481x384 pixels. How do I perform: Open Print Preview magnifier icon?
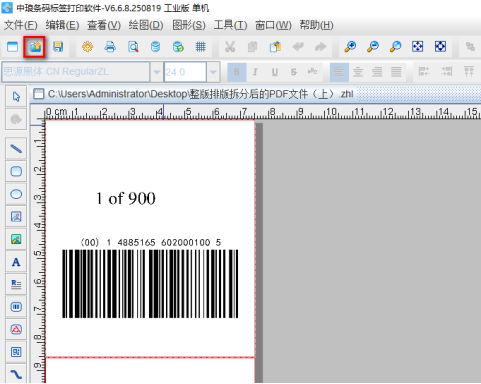[x=133, y=47]
